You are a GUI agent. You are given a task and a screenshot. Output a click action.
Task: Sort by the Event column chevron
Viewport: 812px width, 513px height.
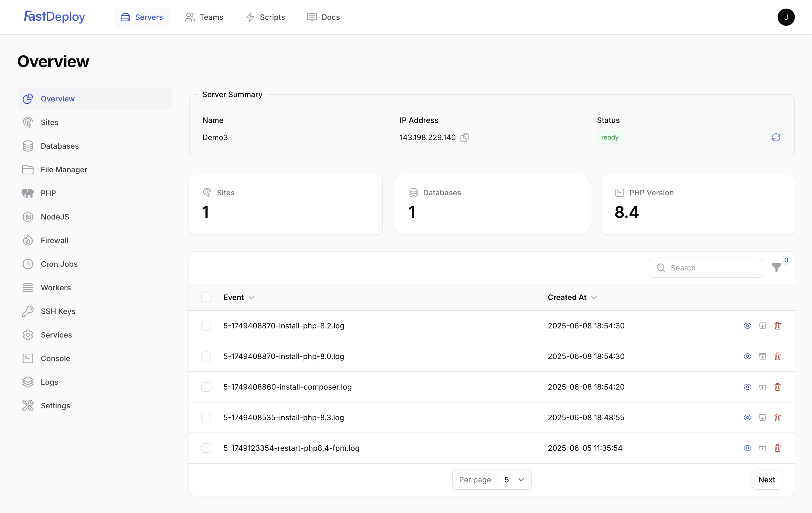pyautogui.click(x=251, y=298)
